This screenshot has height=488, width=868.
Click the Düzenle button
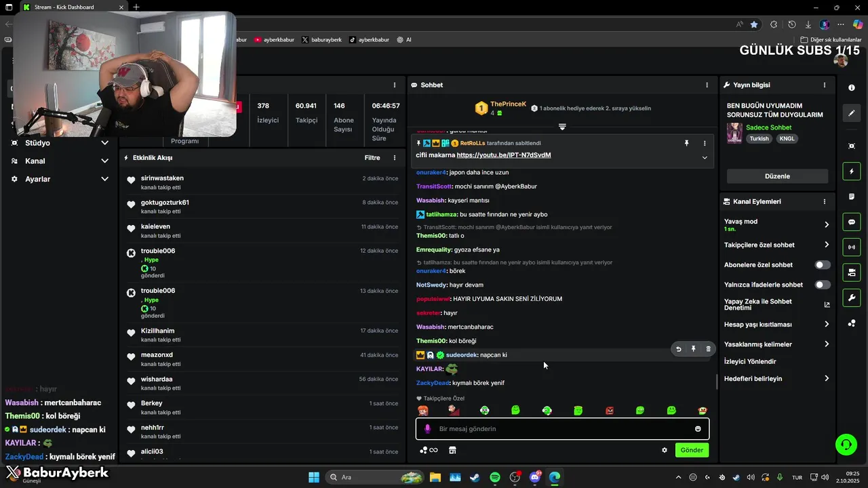[777, 176]
